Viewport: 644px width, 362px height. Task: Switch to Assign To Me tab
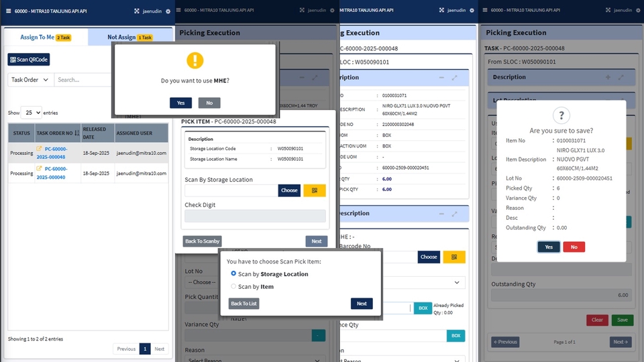[46, 37]
